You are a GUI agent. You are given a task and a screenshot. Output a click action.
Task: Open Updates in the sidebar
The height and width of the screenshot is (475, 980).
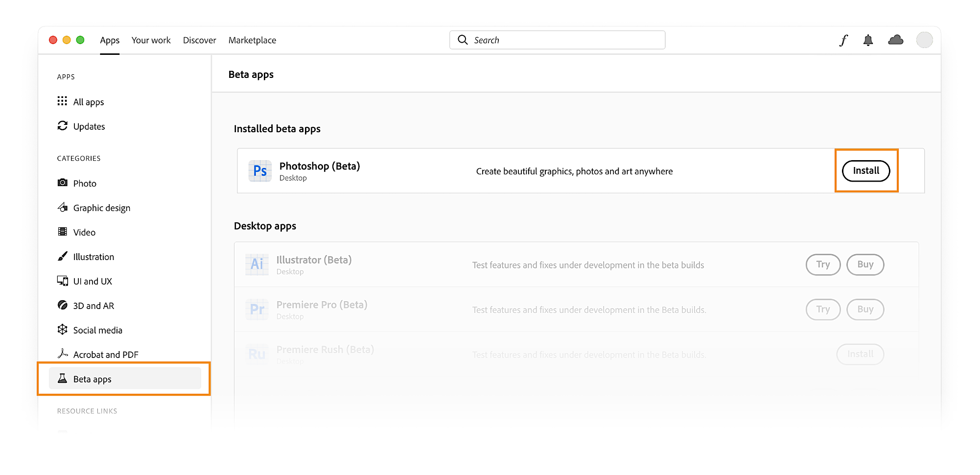click(x=89, y=126)
